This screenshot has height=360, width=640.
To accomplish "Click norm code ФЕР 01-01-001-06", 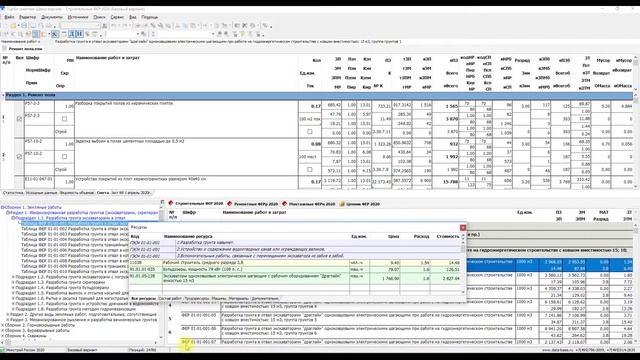I will tap(199, 328).
